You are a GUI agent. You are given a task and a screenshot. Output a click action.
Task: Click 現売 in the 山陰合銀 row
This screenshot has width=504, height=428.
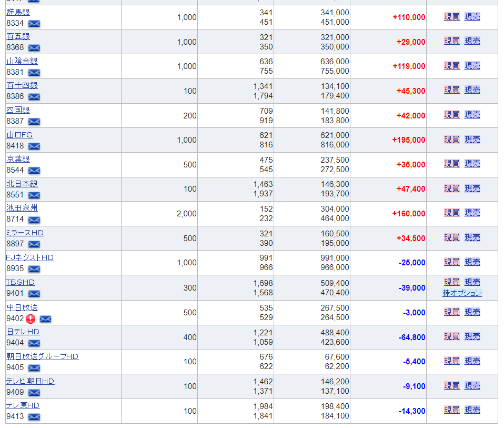click(472, 66)
